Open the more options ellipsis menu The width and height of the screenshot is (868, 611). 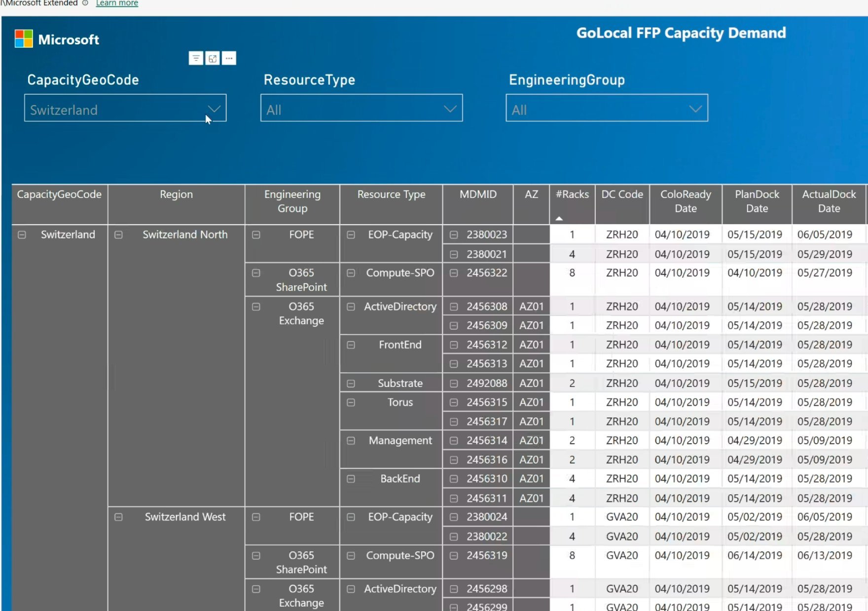(x=228, y=58)
